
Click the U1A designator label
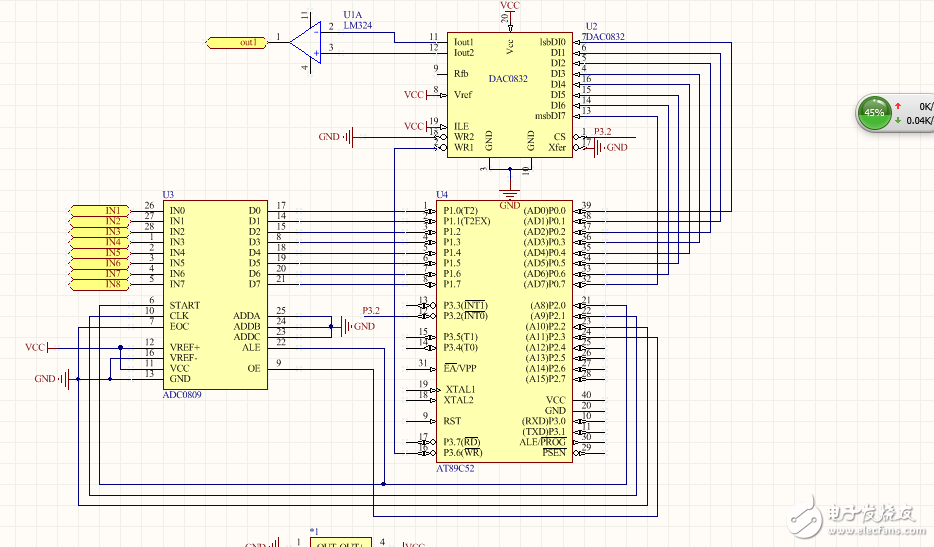pyautogui.click(x=353, y=14)
